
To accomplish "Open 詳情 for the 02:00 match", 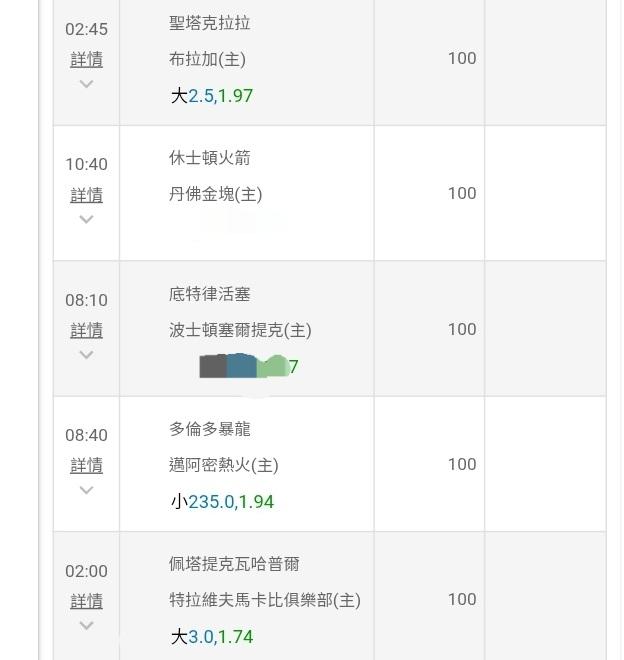I will coord(86,601).
